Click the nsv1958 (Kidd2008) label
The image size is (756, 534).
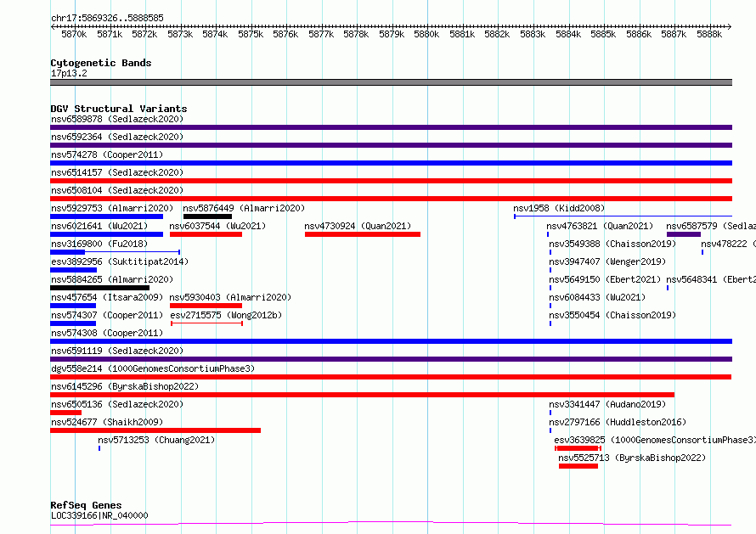point(559,208)
